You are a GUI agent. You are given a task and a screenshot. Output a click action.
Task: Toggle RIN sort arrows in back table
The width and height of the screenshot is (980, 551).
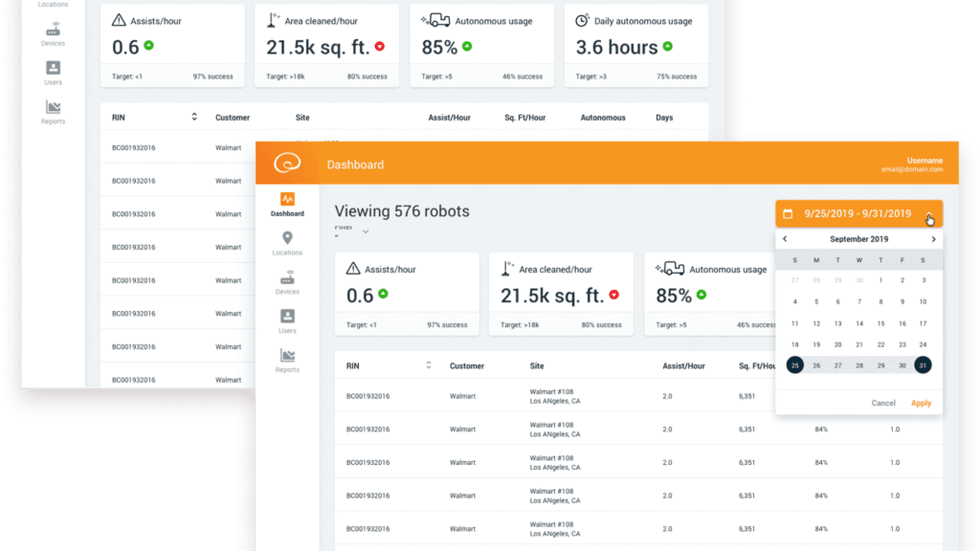194,117
